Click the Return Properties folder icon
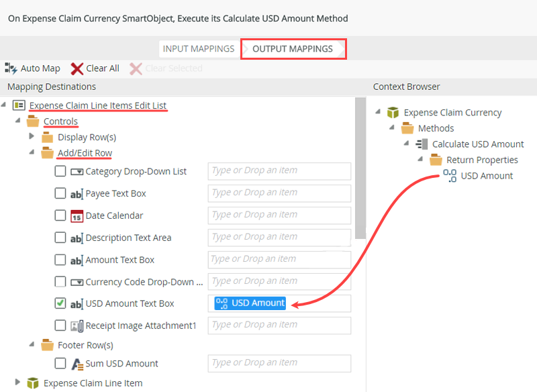Image resolution: width=537 pixels, height=392 pixels. [x=436, y=160]
